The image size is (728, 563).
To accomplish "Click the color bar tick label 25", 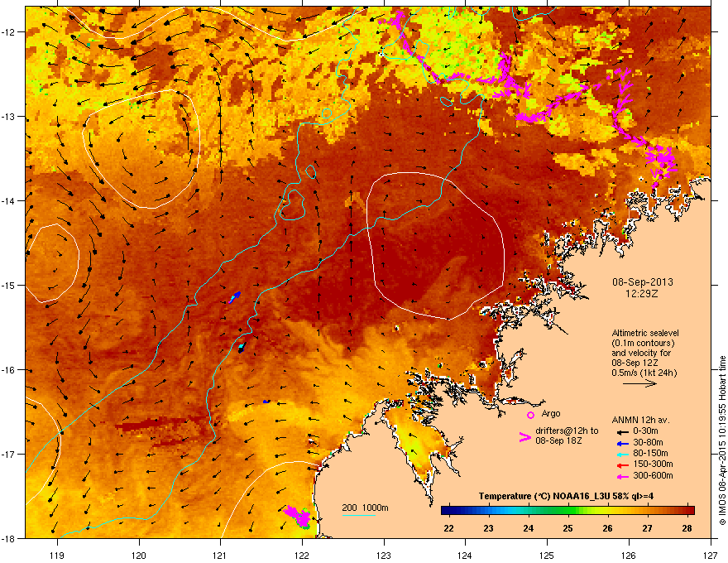I will pyautogui.click(x=568, y=528).
